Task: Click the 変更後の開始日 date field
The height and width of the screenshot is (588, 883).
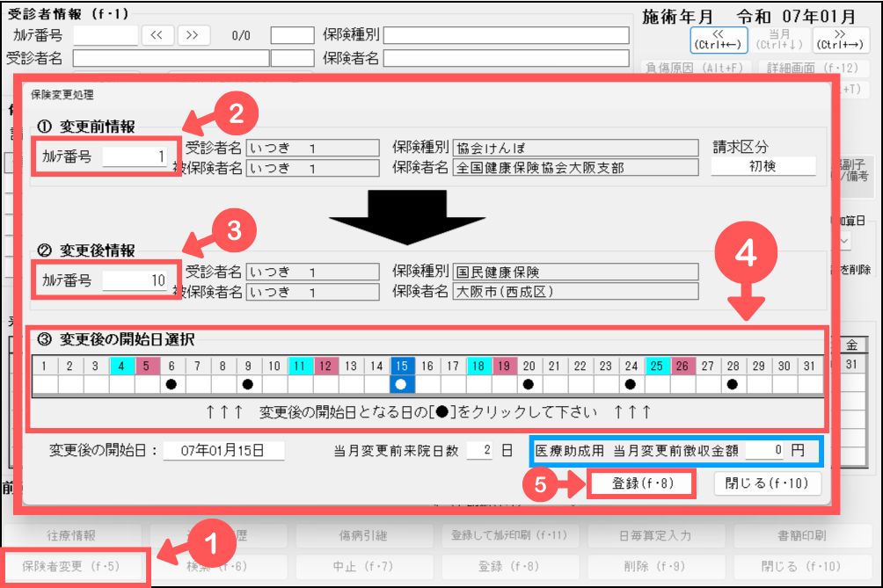Action: pos(224,451)
